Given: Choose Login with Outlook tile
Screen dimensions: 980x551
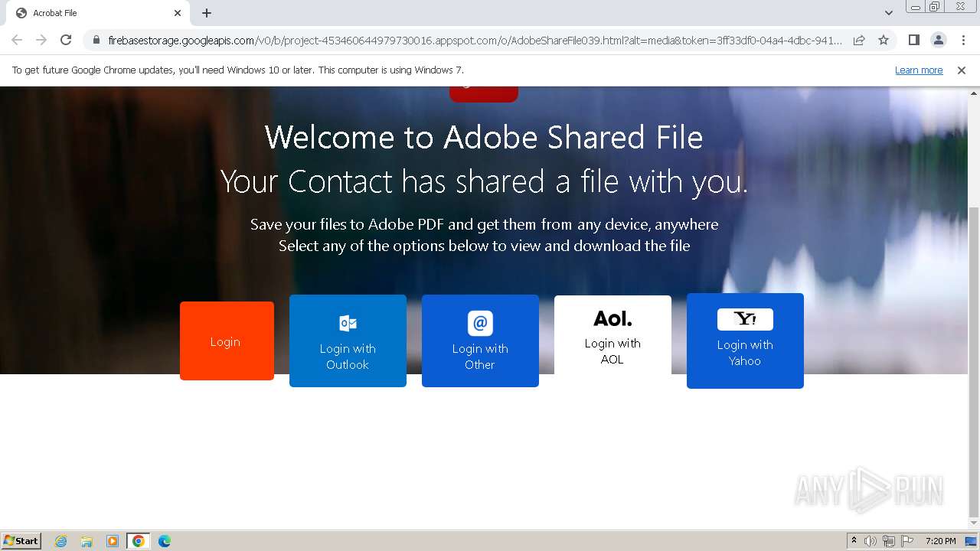Looking at the screenshot, I should (348, 341).
